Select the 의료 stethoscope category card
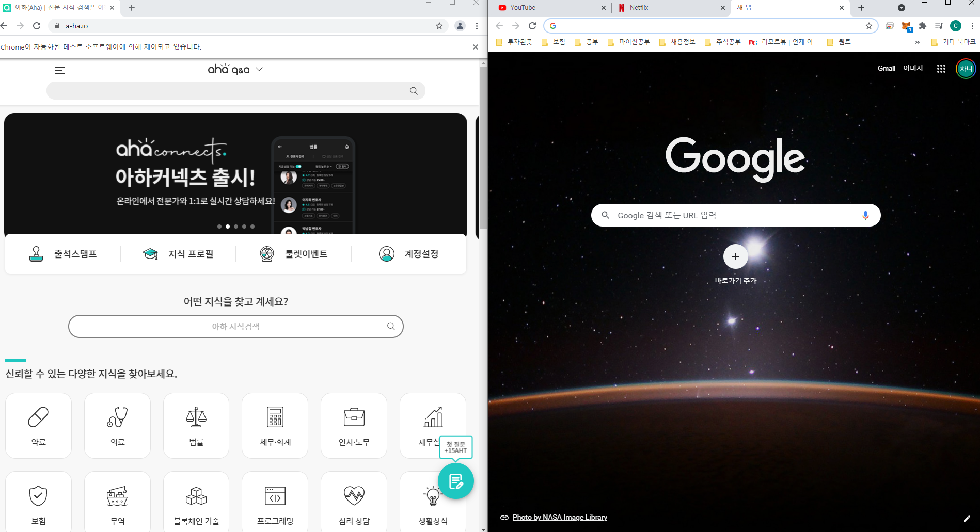This screenshot has height=532, width=980. [x=117, y=426]
